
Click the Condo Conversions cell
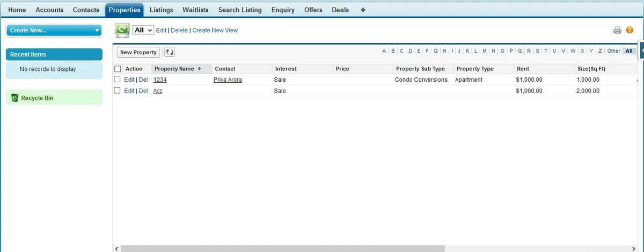coord(421,80)
